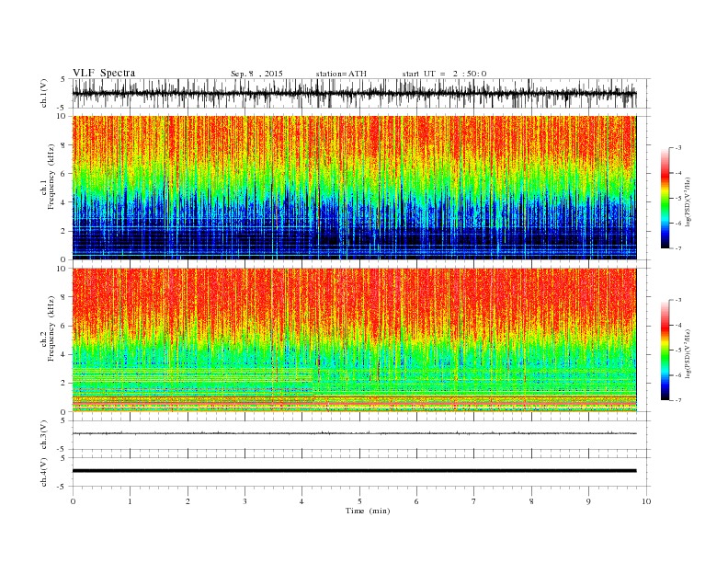The width and height of the screenshot is (728, 563).
Task: Click the ch.1 colorbar log(PSD) unit label
Action: tap(688, 201)
